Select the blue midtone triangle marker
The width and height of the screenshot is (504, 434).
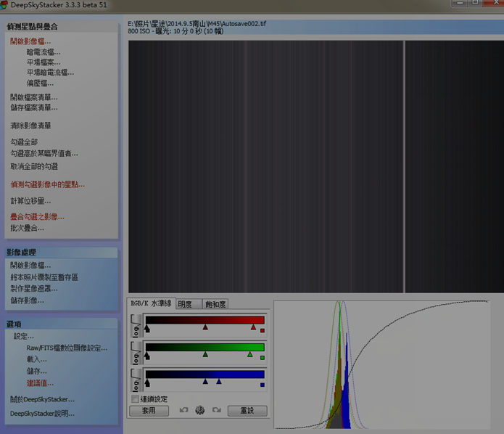tap(205, 381)
